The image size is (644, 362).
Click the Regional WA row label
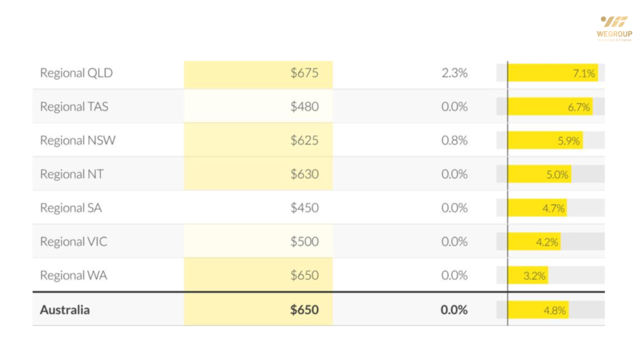click(73, 275)
